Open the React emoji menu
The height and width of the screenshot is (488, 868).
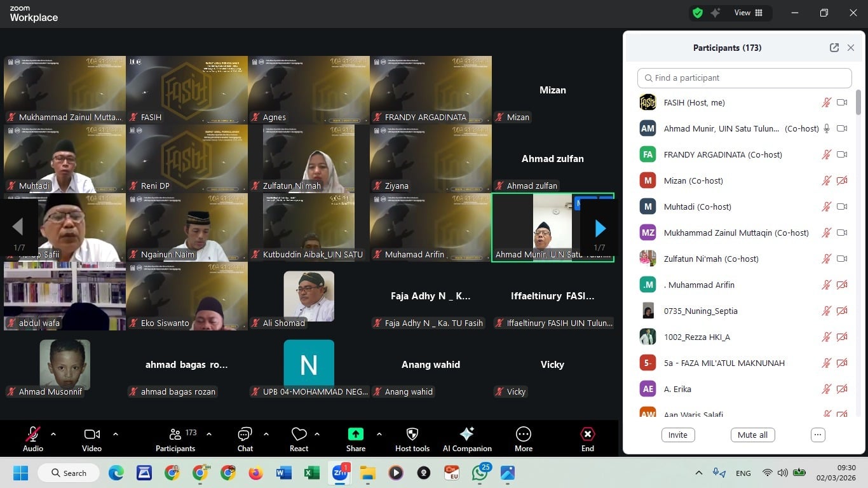click(x=299, y=439)
